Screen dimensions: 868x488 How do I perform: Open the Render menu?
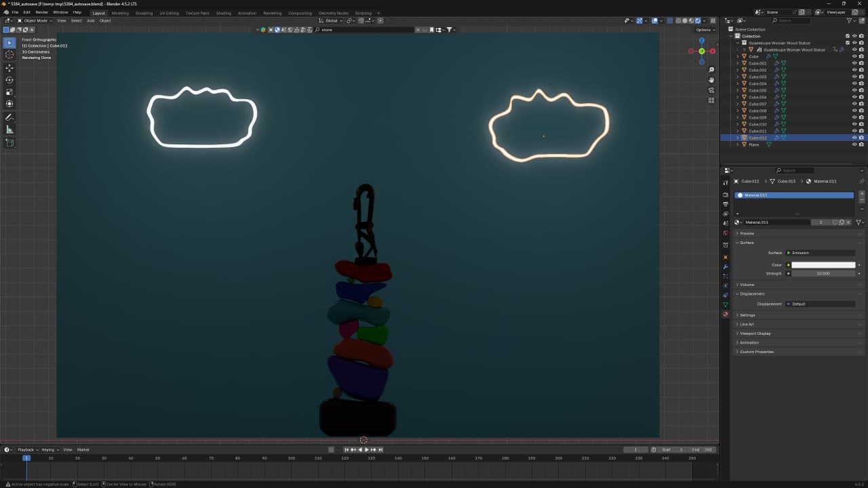[x=41, y=12]
